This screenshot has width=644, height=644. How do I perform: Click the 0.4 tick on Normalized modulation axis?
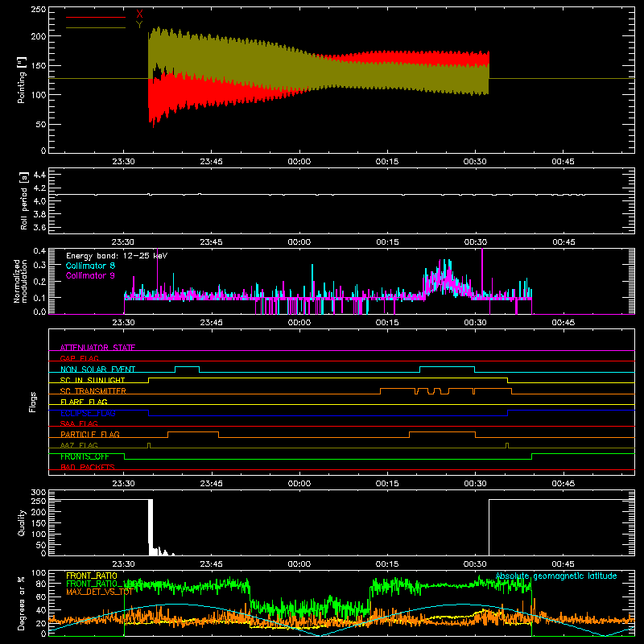[39, 250]
